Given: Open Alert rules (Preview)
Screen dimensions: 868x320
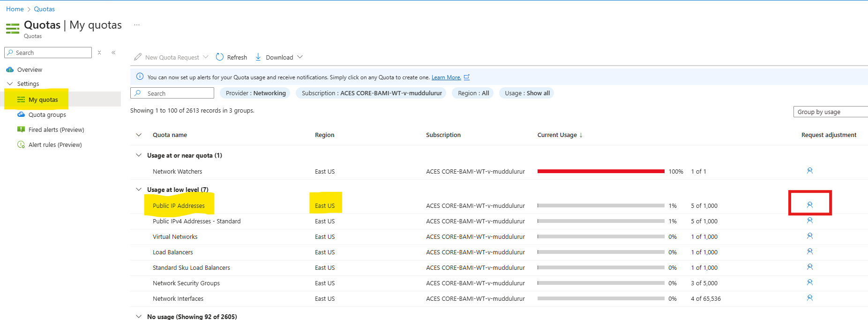Looking at the screenshot, I should tap(55, 145).
